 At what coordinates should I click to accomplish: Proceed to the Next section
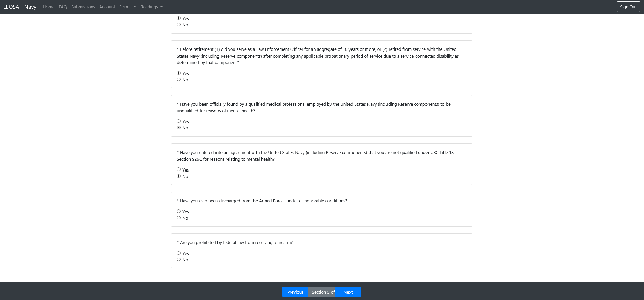coord(348,292)
